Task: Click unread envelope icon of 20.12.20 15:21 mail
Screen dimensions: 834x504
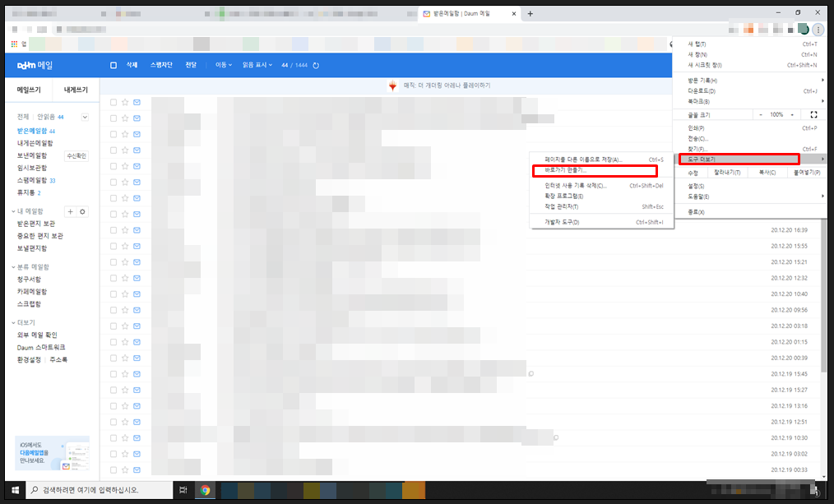Action: pyautogui.click(x=137, y=262)
